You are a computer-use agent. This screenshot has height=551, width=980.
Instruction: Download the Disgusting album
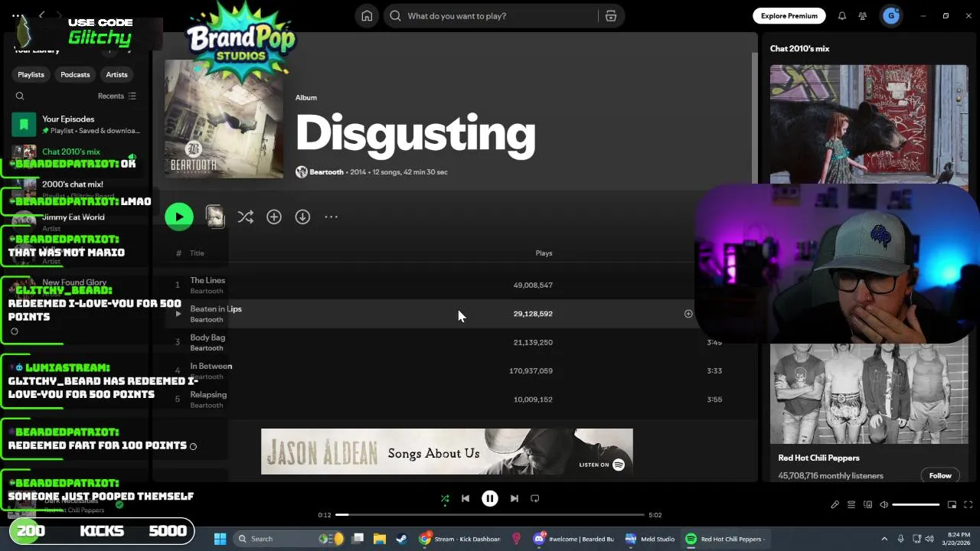click(x=302, y=217)
